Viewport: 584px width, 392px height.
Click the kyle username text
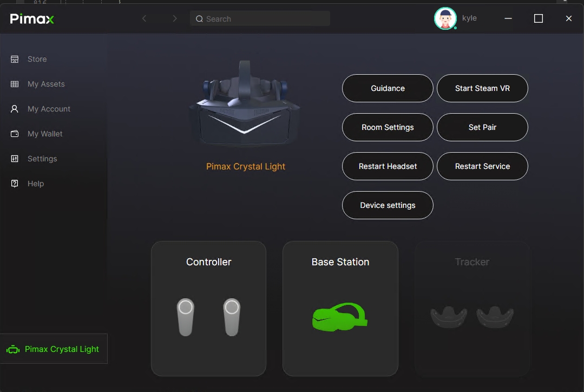pyautogui.click(x=469, y=18)
